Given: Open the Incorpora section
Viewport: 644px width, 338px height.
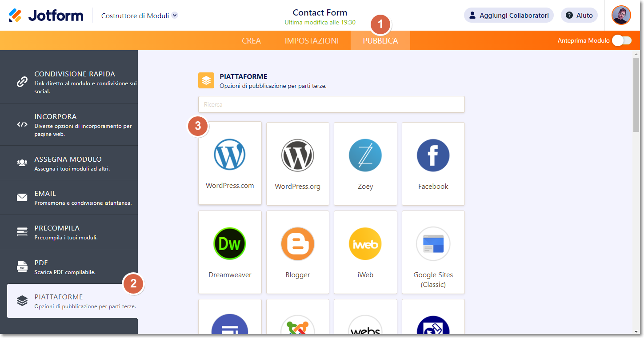Looking at the screenshot, I should click(x=69, y=125).
